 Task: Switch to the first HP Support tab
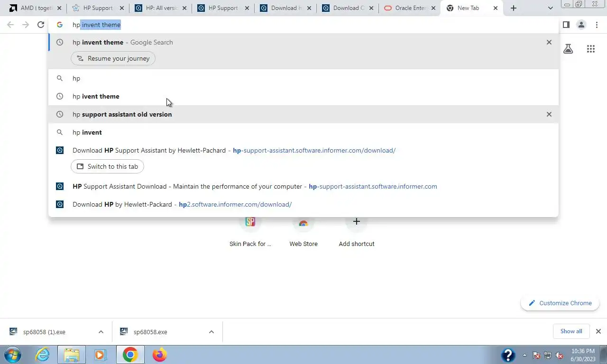[97, 8]
